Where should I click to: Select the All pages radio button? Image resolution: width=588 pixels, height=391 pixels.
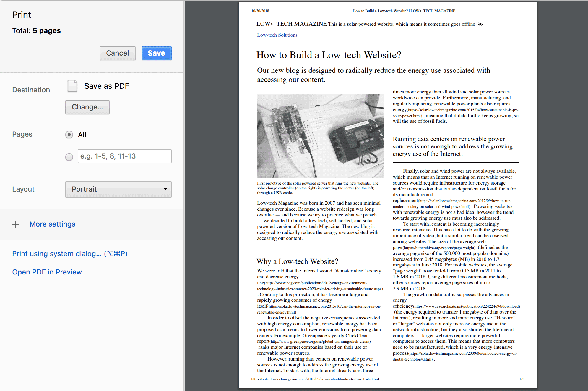(69, 135)
